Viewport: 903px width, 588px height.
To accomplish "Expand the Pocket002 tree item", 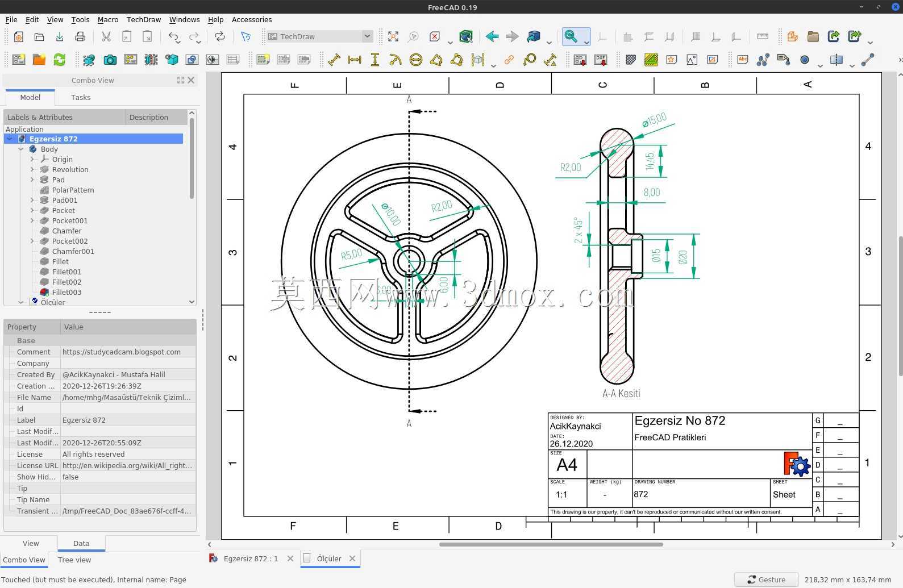I will pos(32,241).
